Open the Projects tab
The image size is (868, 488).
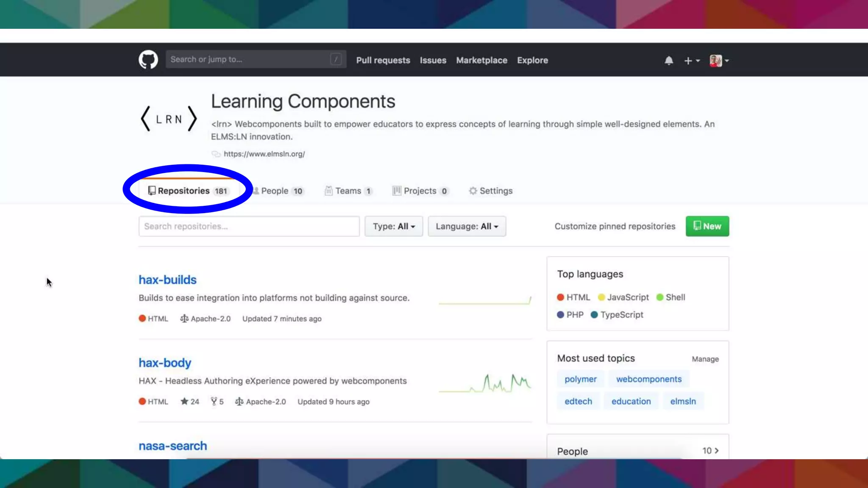[420, 191]
